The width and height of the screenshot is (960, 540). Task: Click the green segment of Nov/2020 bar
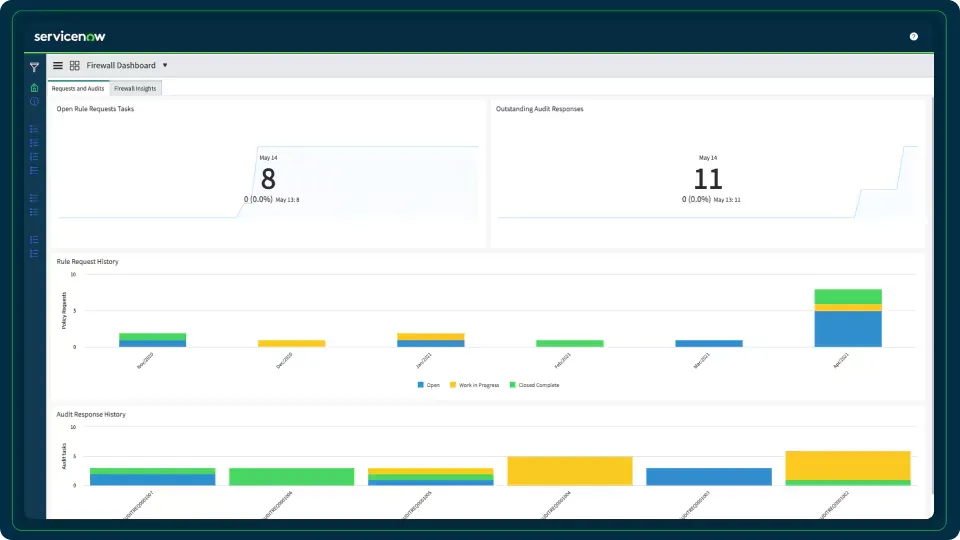click(152, 337)
